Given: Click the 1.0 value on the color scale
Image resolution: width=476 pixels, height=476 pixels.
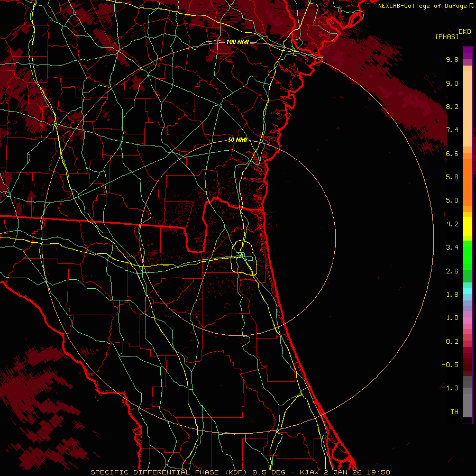Looking at the screenshot, I should pyautogui.click(x=452, y=318).
